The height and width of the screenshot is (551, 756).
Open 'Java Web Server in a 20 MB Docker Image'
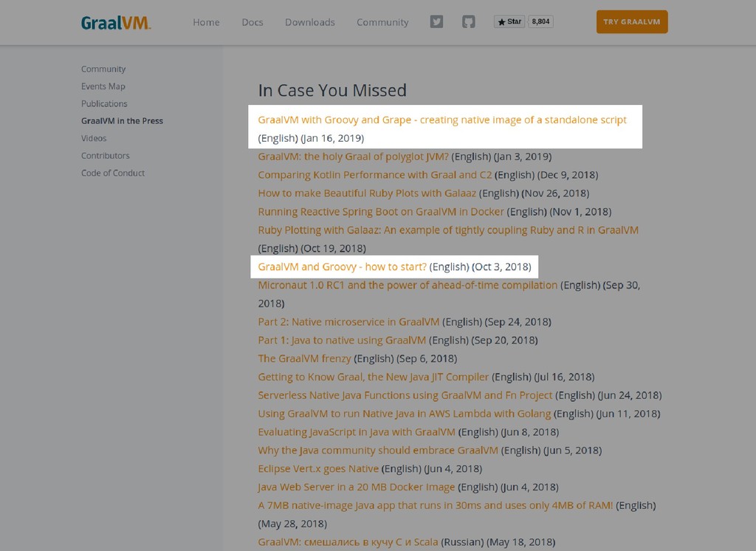[x=357, y=487]
